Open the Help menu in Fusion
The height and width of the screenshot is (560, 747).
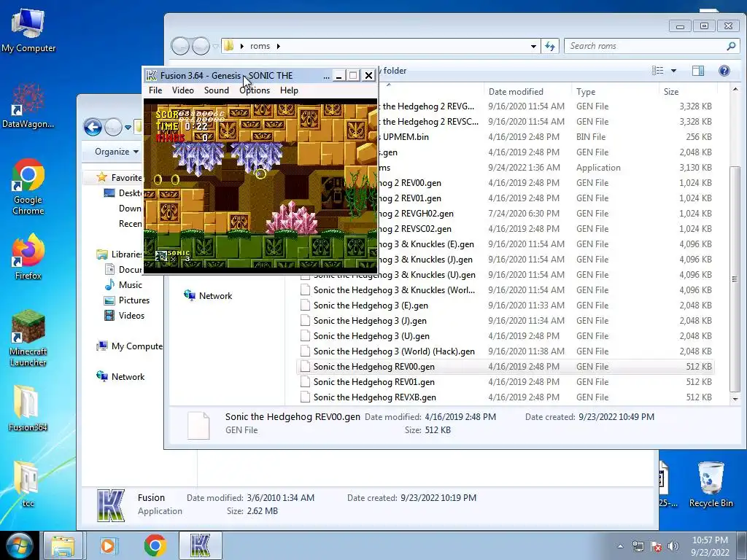click(289, 90)
